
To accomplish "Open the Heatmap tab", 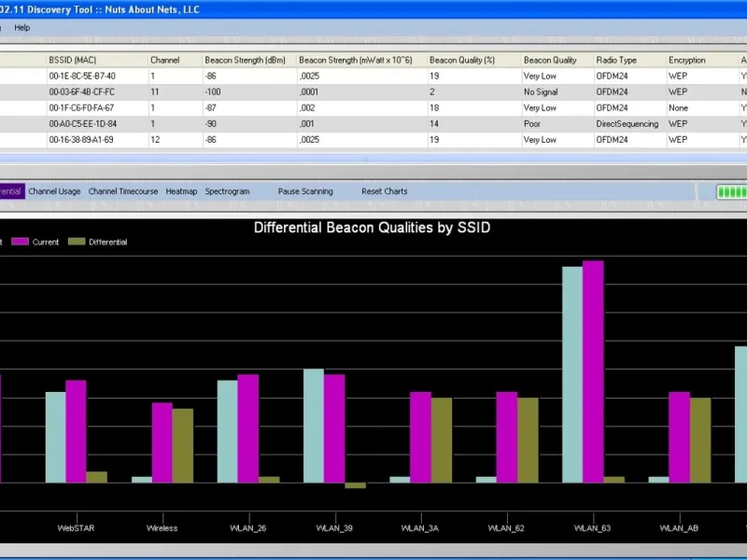I will click(x=181, y=191).
